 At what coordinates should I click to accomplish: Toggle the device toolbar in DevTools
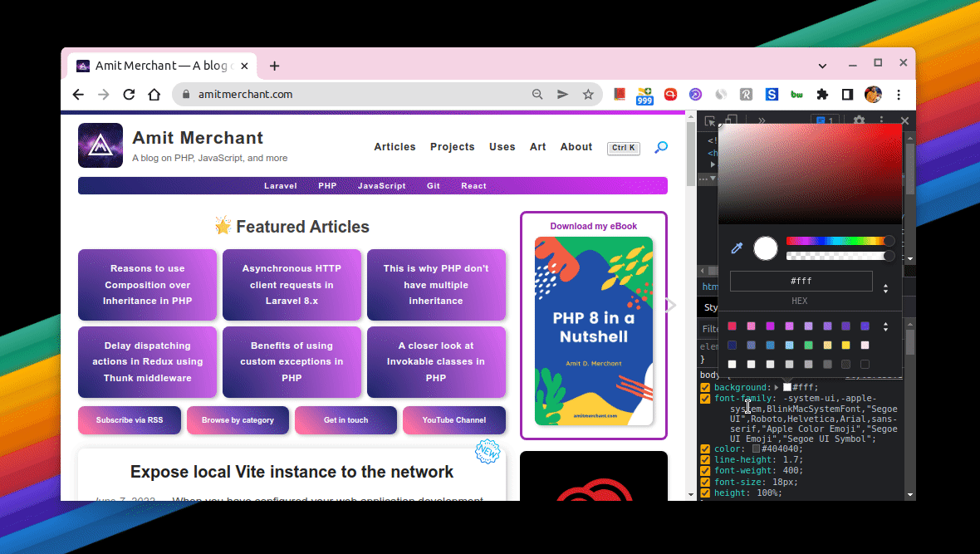click(x=732, y=120)
